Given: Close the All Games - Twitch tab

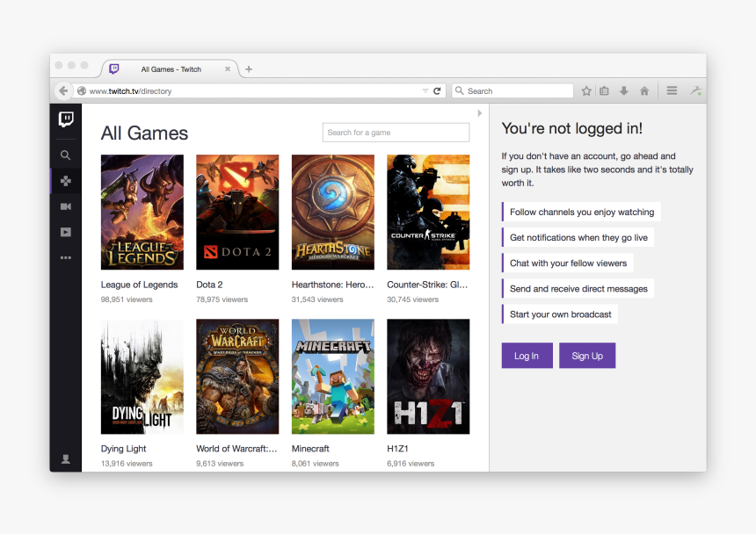Looking at the screenshot, I should [x=228, y=69].
